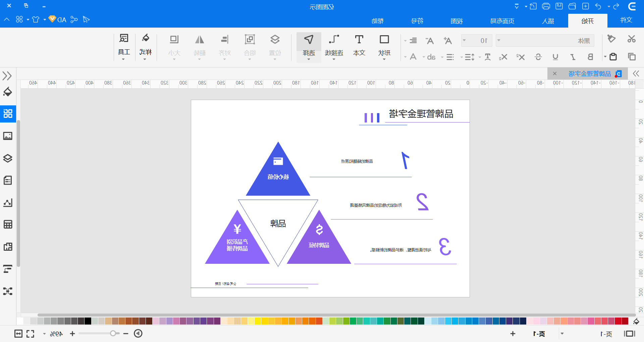Click the Format Painter brush icon

[611, 39]
